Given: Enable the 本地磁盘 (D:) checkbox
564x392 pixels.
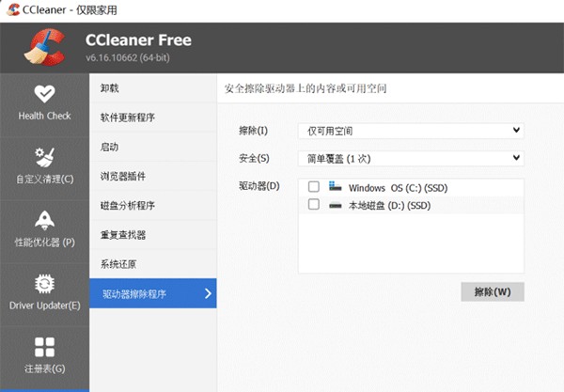Looking at the screenshot, I should [314, 204].
